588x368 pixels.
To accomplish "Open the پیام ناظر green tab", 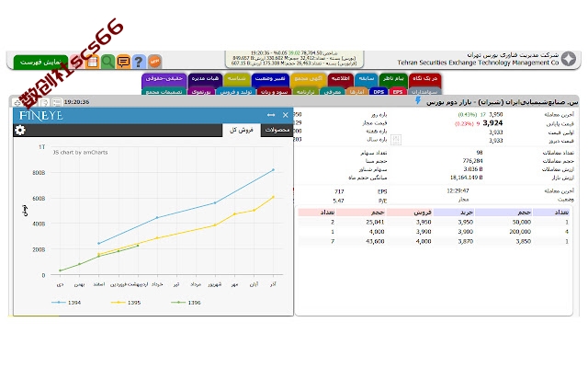I will click(x=393, y=79).
